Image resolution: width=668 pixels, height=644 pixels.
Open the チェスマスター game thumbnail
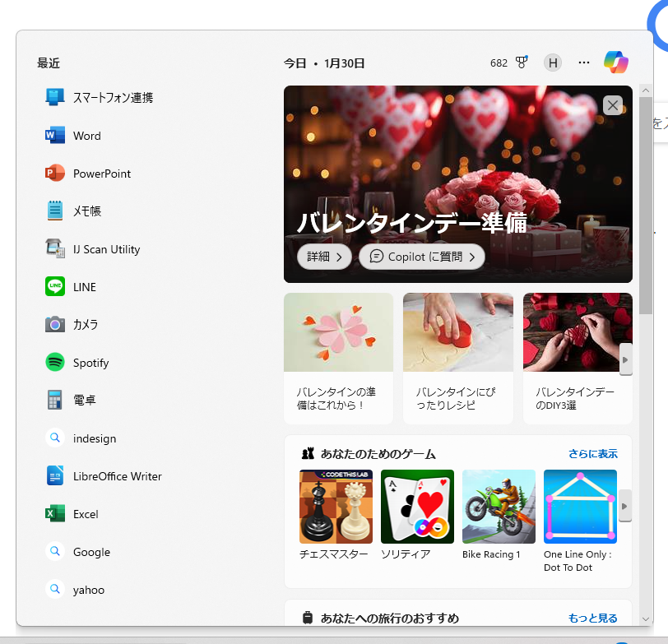(336, 507)
